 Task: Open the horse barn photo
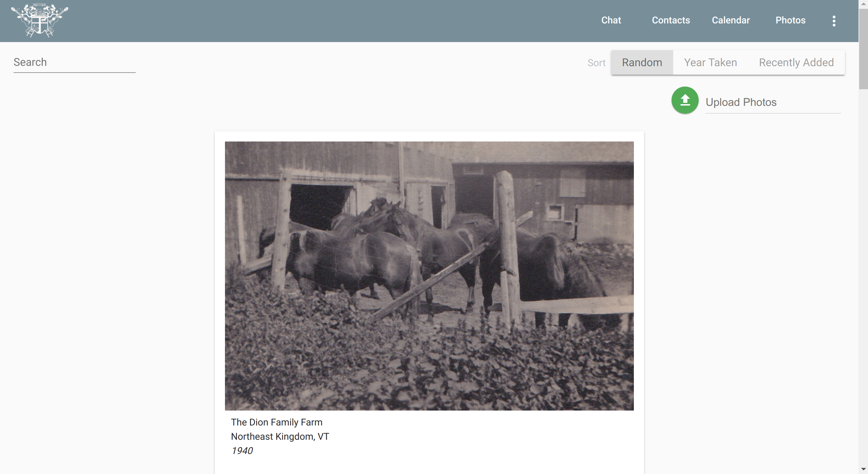[429, 276]
